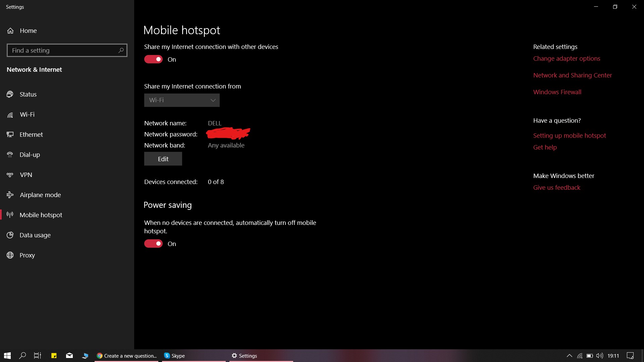Click the Airplane mode sidebar icon
644x362 pixels.
[10, 195]
